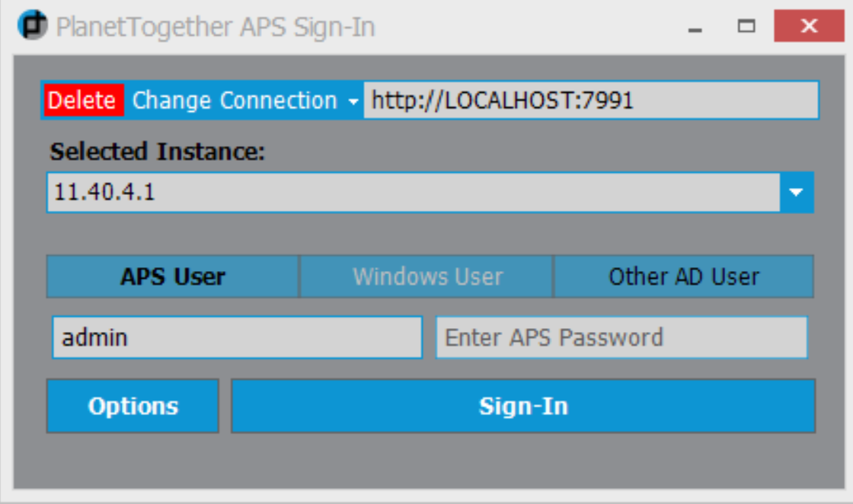The image size is (853, 504).
Task: Click the PlanetTogether APS Sign-In title text
Action: tap(216, 27)
